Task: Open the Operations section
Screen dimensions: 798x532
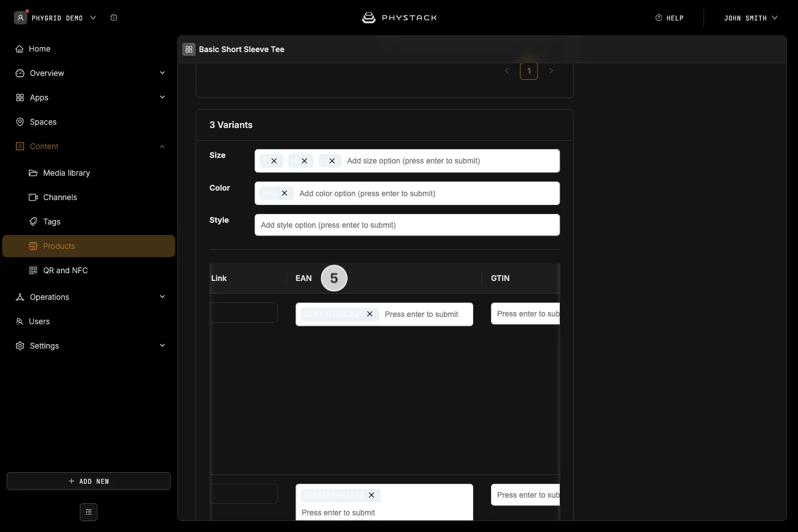Action: click(x=89, y=297)
